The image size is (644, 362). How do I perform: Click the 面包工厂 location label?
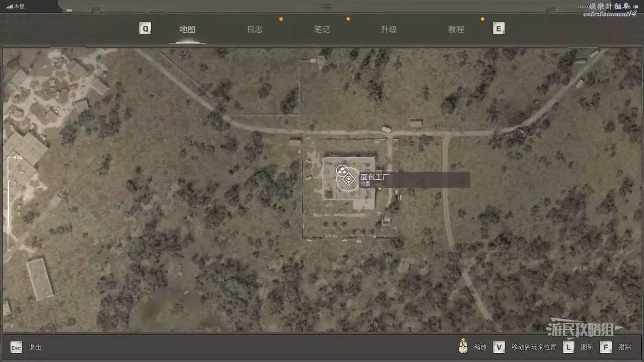[x=375, y=177]
